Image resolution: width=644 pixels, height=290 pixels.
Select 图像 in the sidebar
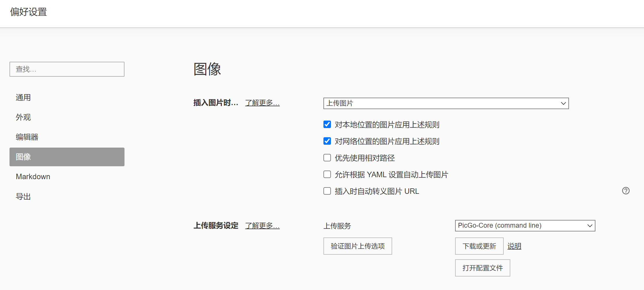(x=67, y=157)
